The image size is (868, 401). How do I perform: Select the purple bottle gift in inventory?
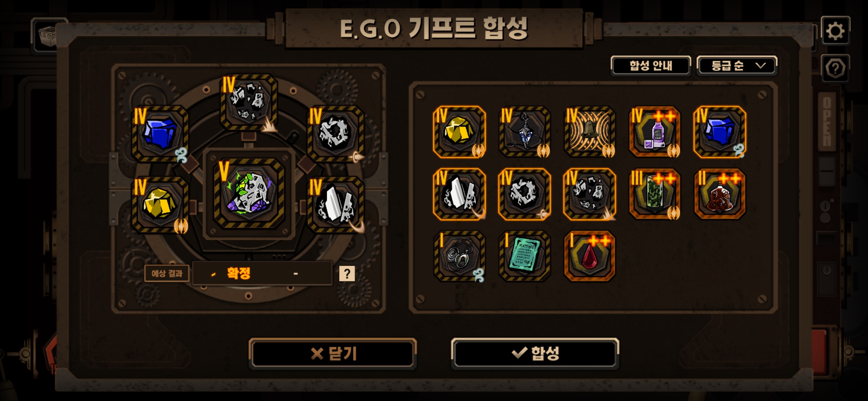tap(655, 132)
